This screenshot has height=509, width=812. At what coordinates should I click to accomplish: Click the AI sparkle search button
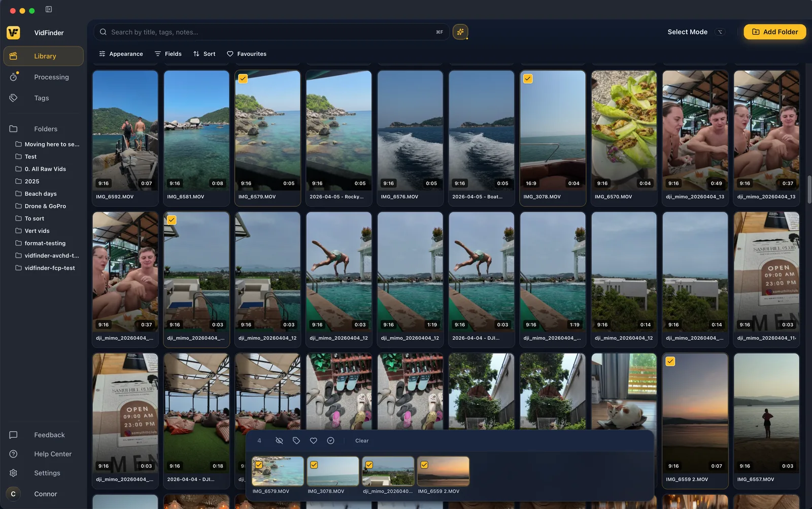(460, 32)
